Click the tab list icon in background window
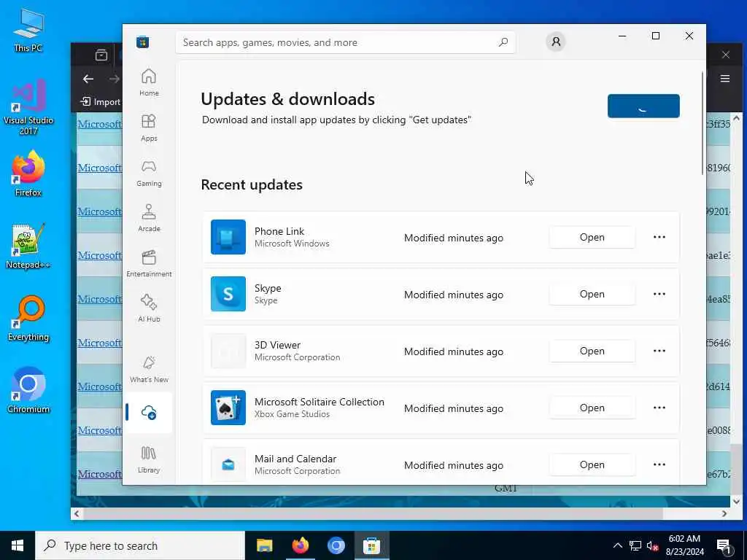The height and width of the screenshot is (560, 747). [x=101, y=55]
